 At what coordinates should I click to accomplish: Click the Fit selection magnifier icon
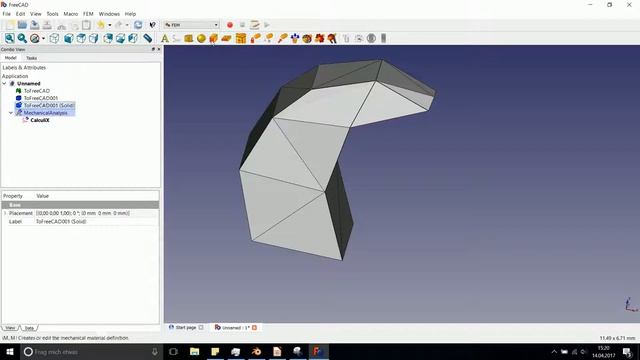(x=22, y=38)
